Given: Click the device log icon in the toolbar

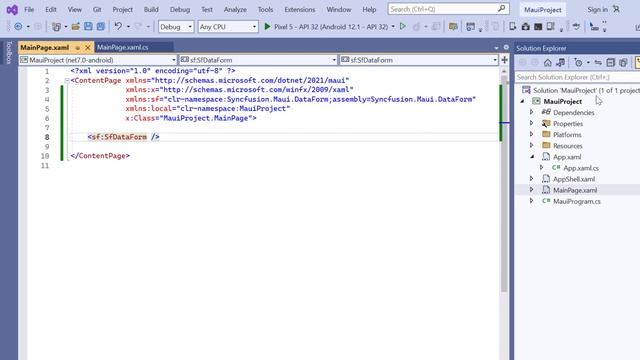Looking at the screenshot, I should [x=551, y=27].
